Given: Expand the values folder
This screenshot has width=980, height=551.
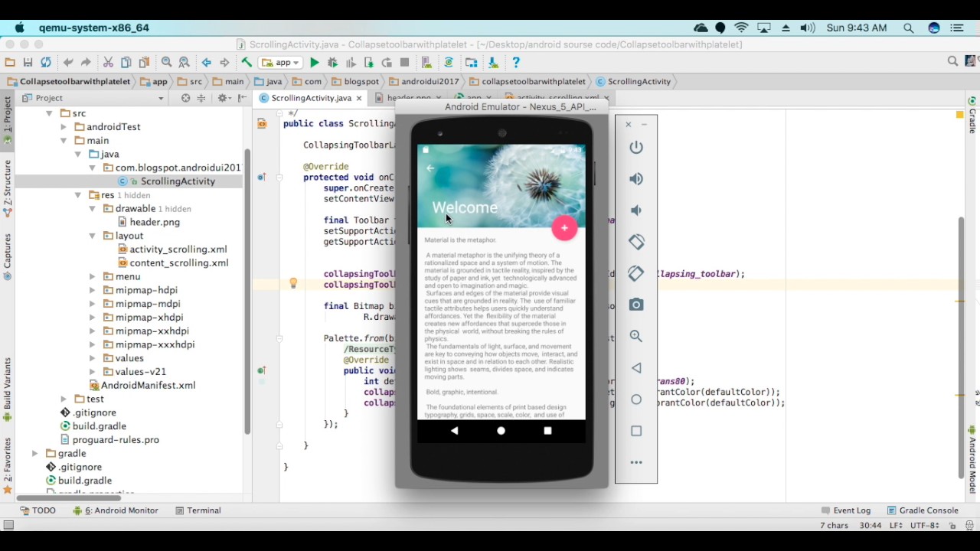Looking at the screenshot, I should [92, 358].
